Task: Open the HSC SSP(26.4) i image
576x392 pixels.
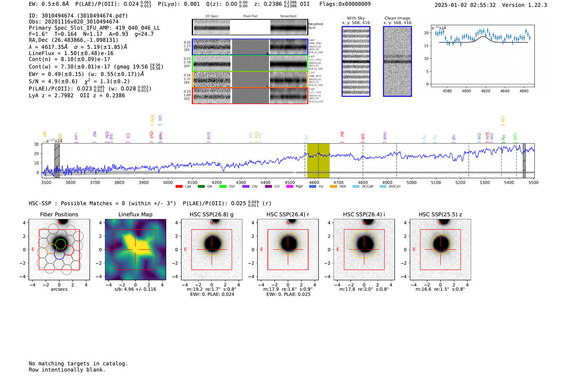Action: [364, 250]
